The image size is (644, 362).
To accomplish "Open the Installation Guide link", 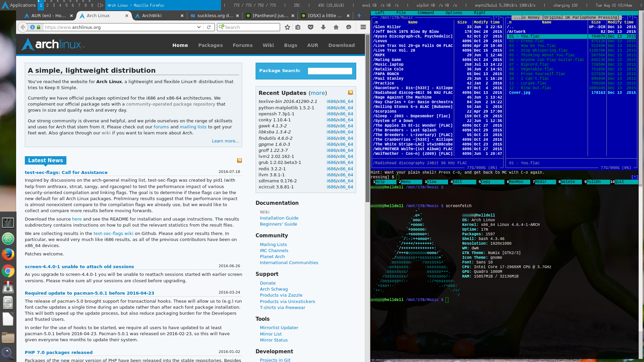I will point(279,218).
